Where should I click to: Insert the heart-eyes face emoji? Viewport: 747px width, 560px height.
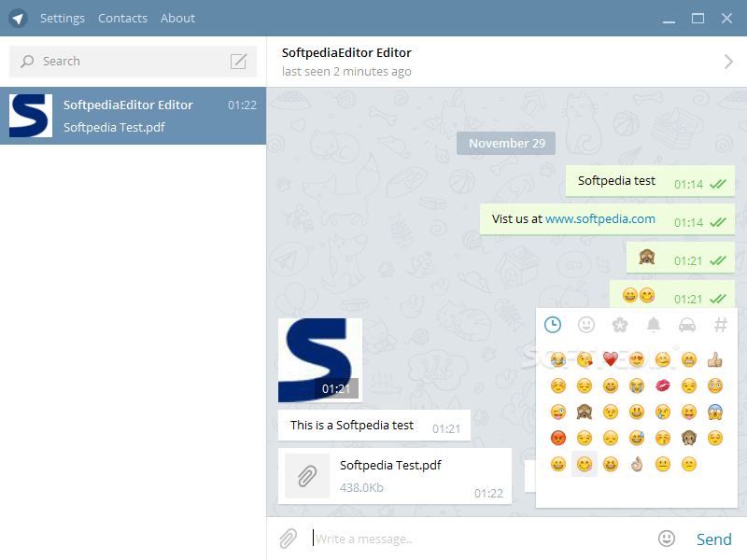tap(637, 359)
